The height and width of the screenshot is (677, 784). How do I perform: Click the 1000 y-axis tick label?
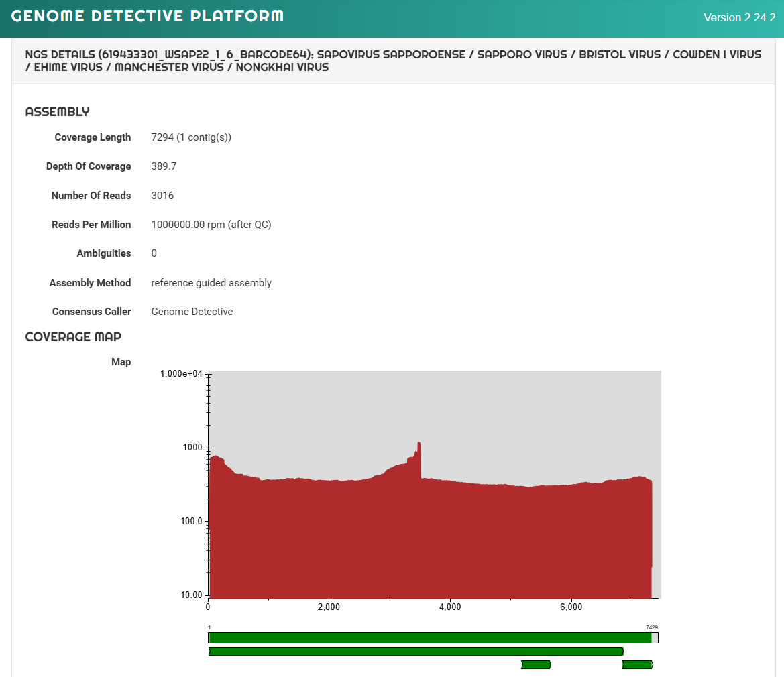tap(192, 448)
